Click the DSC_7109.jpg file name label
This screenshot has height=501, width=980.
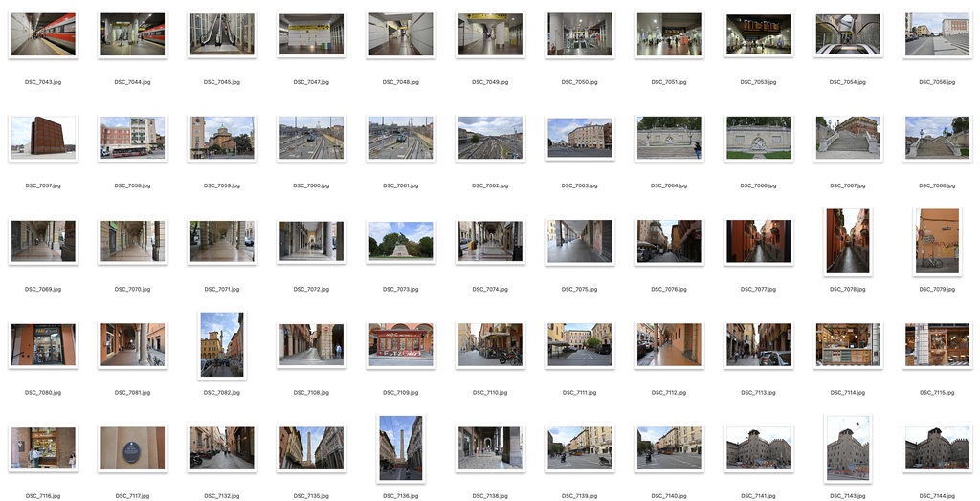click(x=401, y=393)
